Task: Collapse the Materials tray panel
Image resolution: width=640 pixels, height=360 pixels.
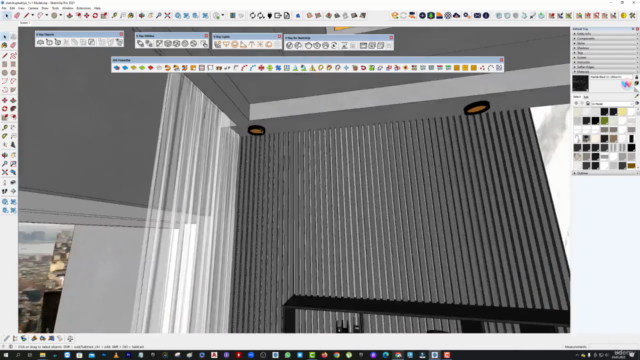Action: 605,72
